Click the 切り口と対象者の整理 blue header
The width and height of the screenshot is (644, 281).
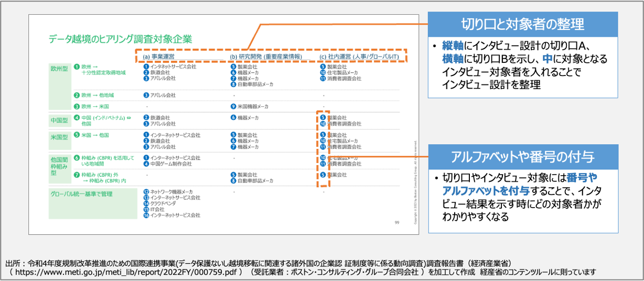(x=522, y=24)
